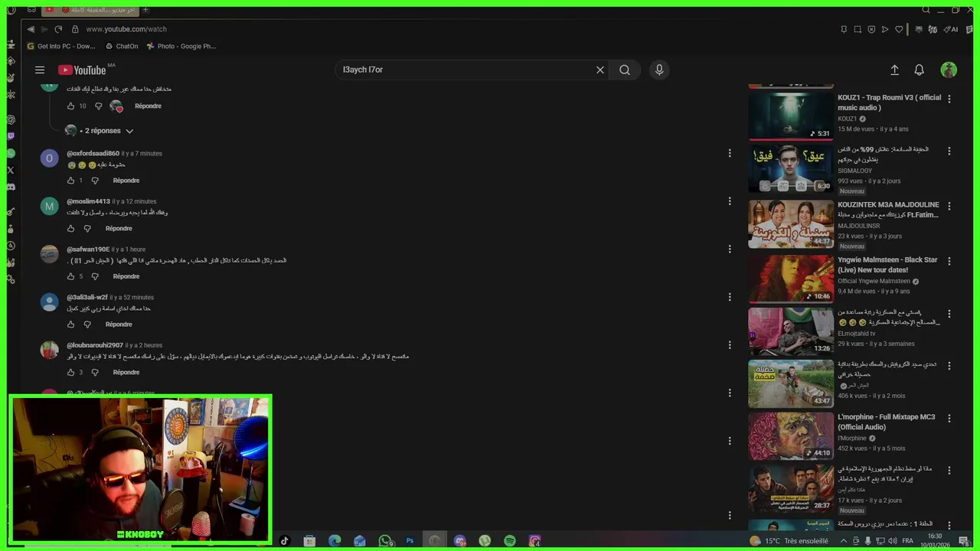The width and height of the screenshot is (980, 551).
Task: Reply to the @oxfordsaadi860 comment
Action: pos(126,181)
